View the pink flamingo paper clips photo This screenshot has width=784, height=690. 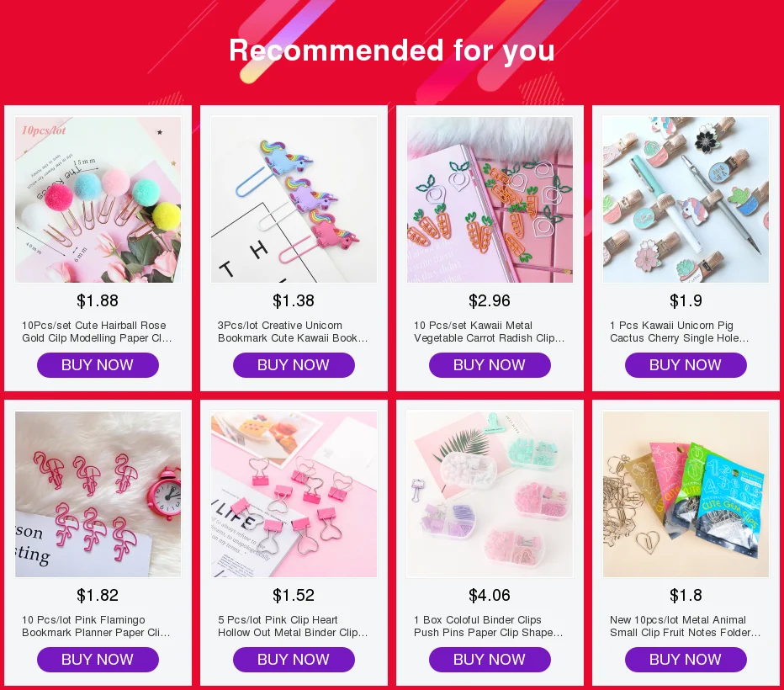98,495
